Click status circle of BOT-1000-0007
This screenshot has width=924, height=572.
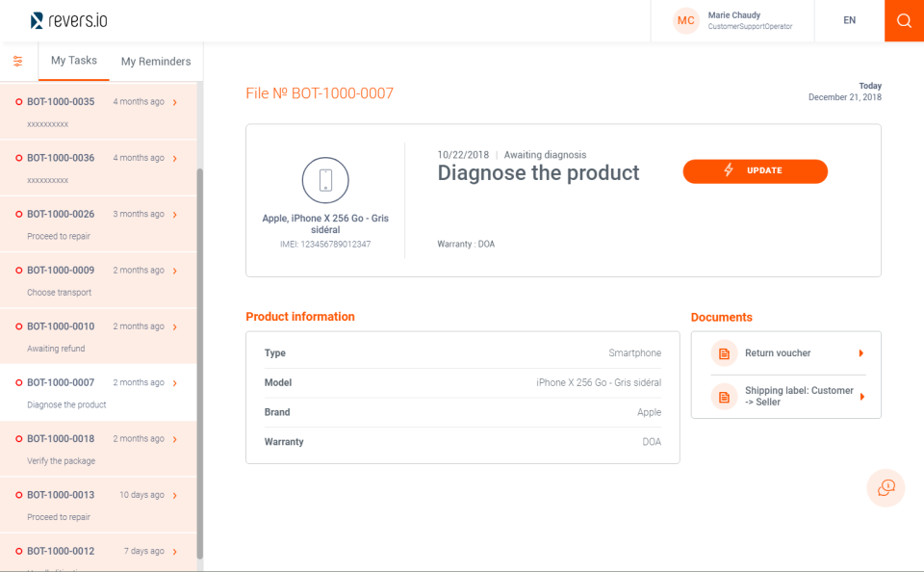[19, 382]
